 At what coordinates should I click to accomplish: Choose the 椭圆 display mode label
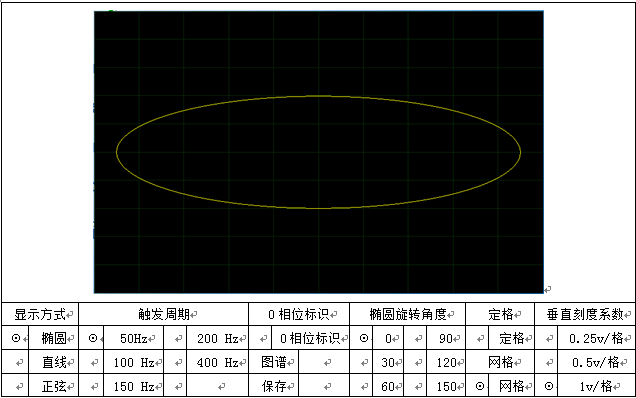[54, 338]
